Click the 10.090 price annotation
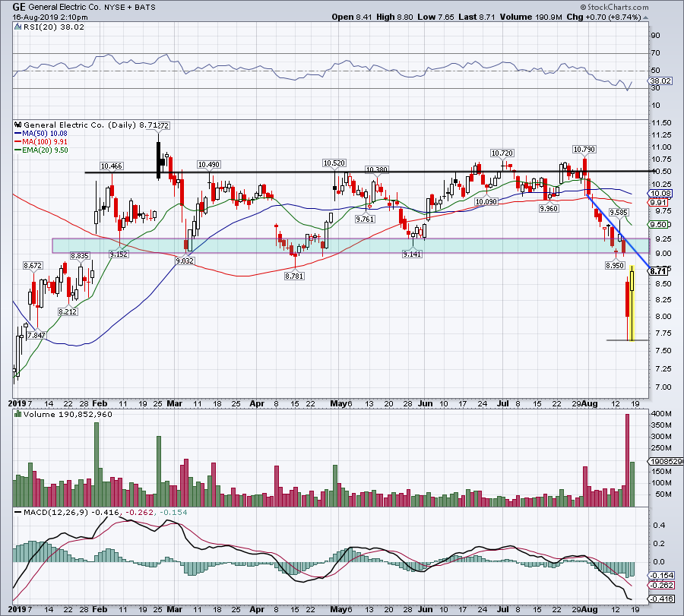 (x=486, y=202)
